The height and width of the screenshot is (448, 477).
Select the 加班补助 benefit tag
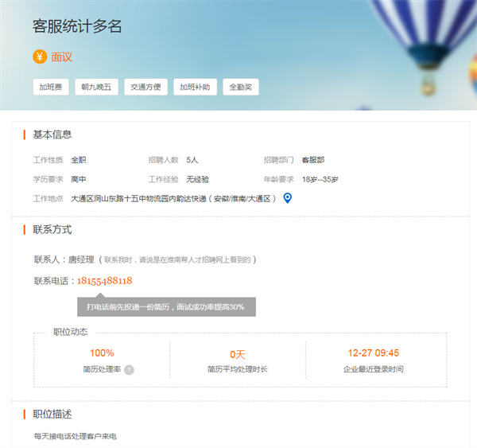tap(195, 87)
